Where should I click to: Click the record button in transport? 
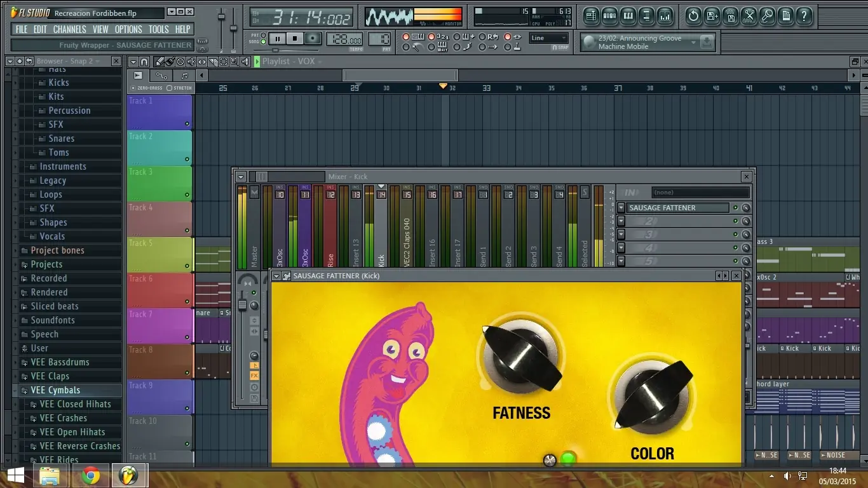click(x=312, y=39)
